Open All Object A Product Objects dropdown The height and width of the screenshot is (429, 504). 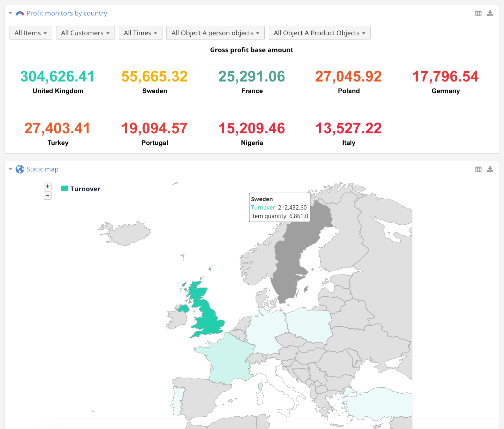click(x=319, y=33)
